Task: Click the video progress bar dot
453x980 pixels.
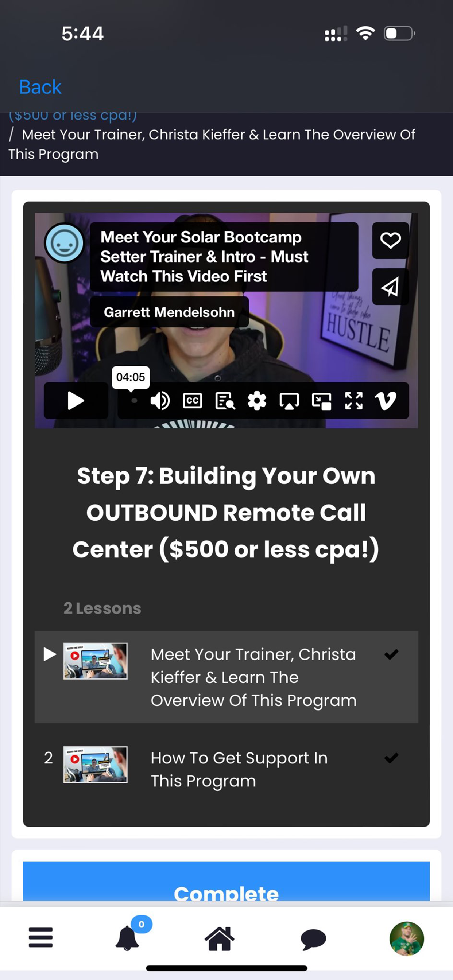Action: (x=134, y=401)
